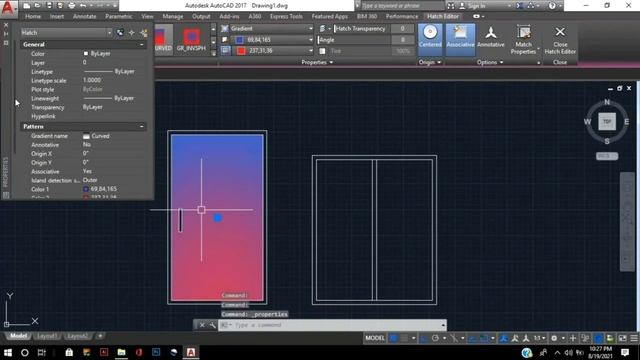Click Select Objects icon in Properties palette
Image resolution: width=640 pixels, height=360 pixels.
pyautogui.click(x=131, y=33)
